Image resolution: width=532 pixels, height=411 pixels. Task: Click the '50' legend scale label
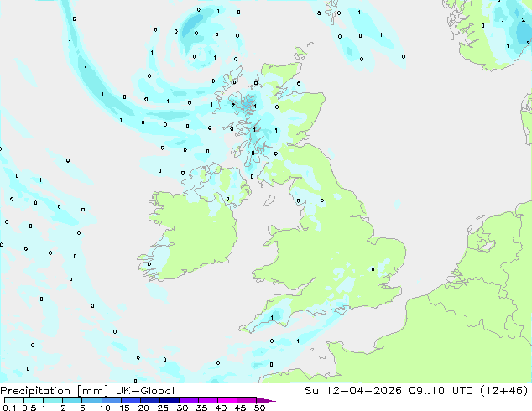259,408
